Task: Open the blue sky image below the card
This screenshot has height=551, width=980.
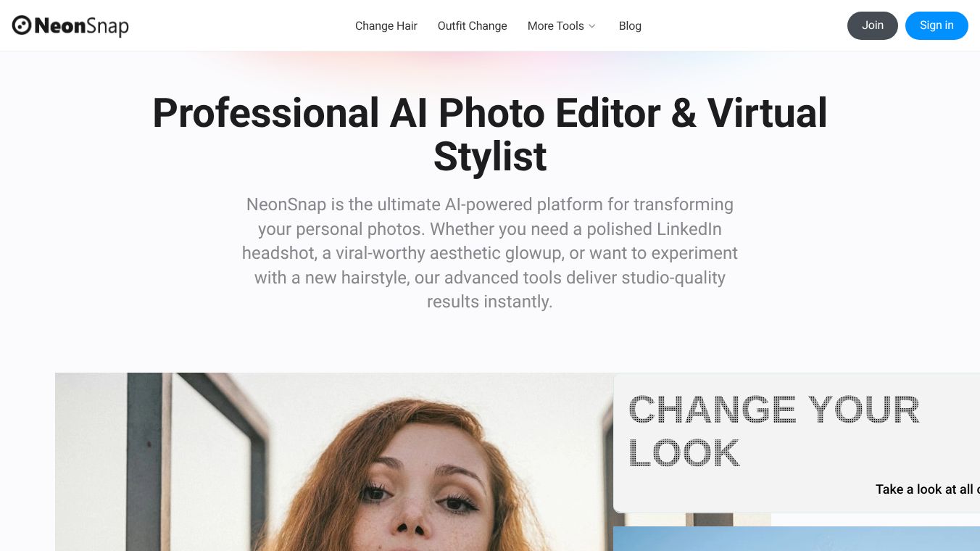Action: click(797, 539)
